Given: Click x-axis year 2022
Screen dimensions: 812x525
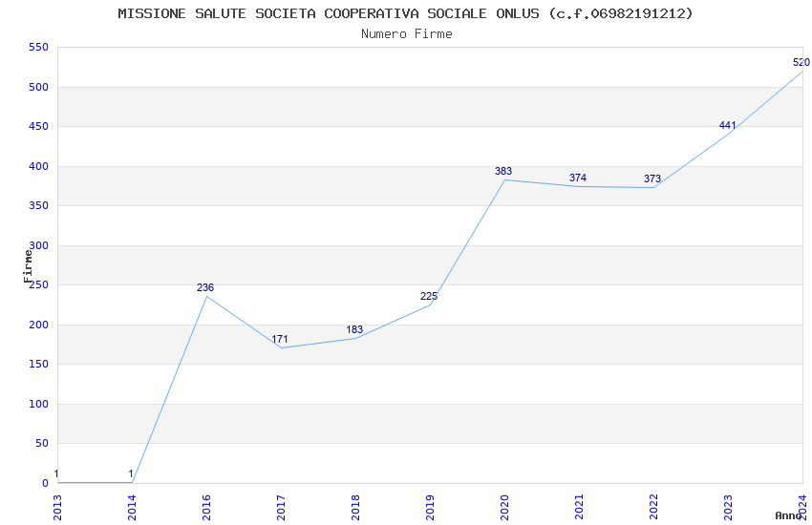Looking at the screenshot, I should (654, 508).
